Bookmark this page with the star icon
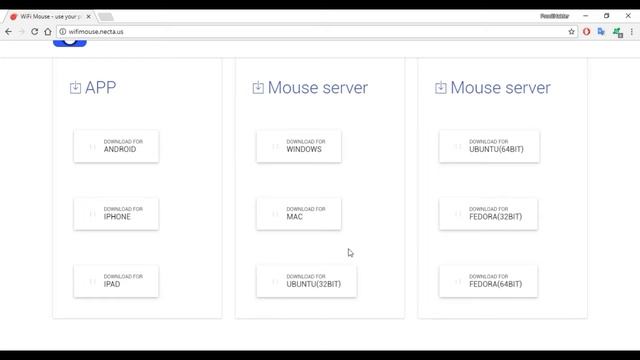This screenshot has height=360, width=640. [x=571, y=32]
